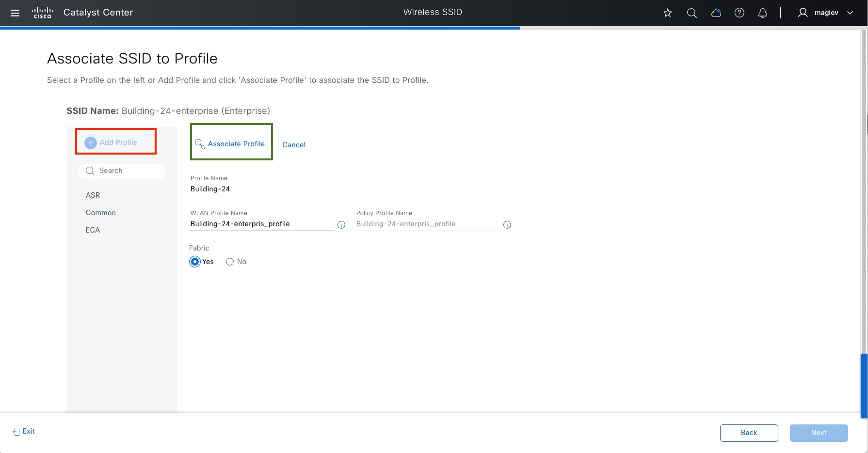The image size is (868, 453).
Task: Click WLAN Profile Name info icon
Action: coord(341,225)
